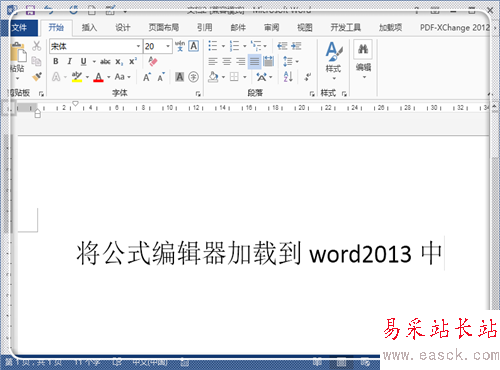
Task: Toggle italic formatting
Action: tap(69, 61)
